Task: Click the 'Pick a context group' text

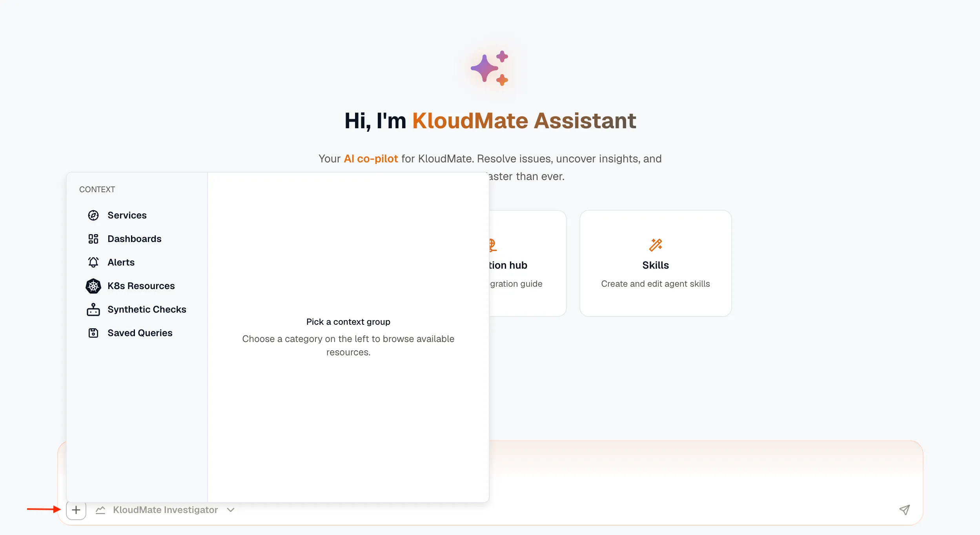Action: point(348,322)
